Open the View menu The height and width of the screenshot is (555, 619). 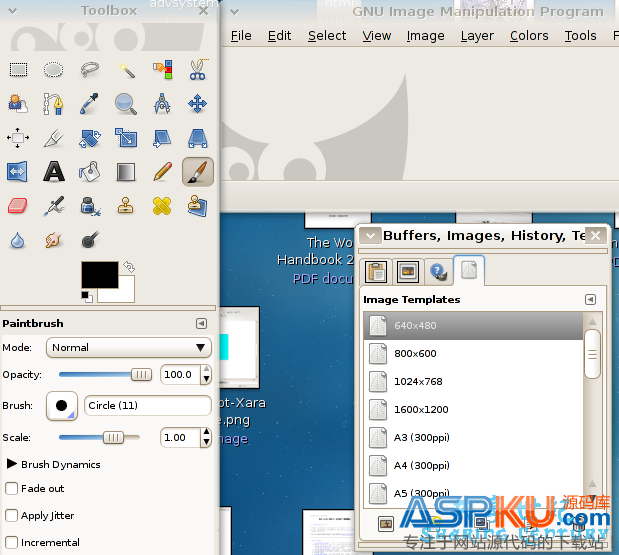377,36
